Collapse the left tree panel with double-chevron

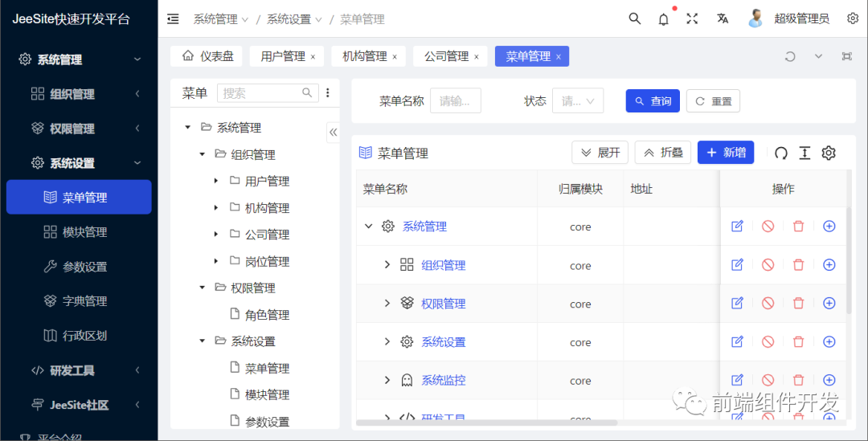click(334, 133)
